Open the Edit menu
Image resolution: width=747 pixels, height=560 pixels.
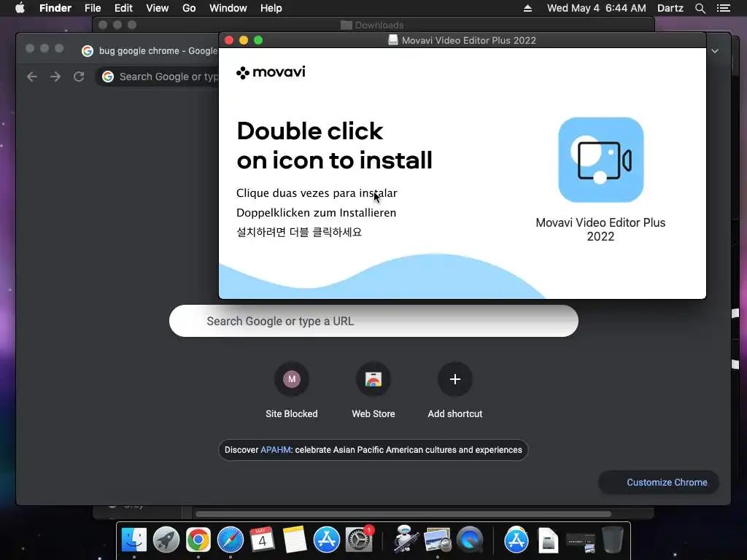[x=123, y=8]
